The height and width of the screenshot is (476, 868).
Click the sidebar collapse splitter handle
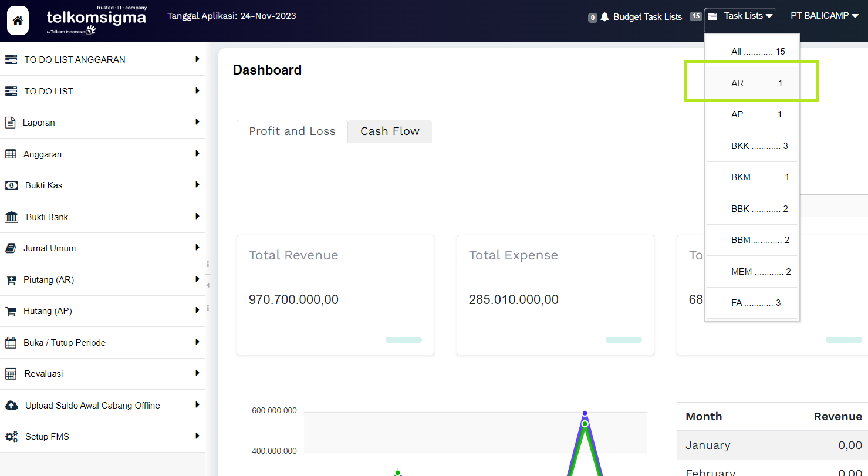(x=208, y=285)
